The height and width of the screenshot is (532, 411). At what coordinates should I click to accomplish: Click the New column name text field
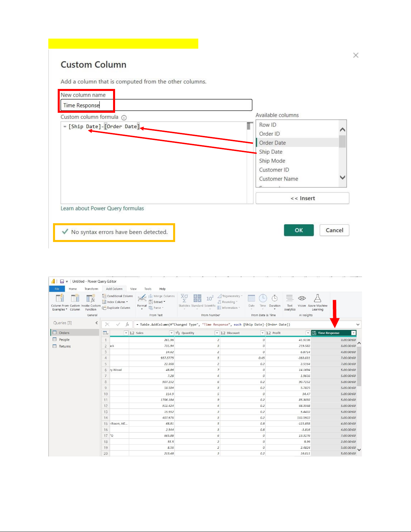(x=156, y=105)
